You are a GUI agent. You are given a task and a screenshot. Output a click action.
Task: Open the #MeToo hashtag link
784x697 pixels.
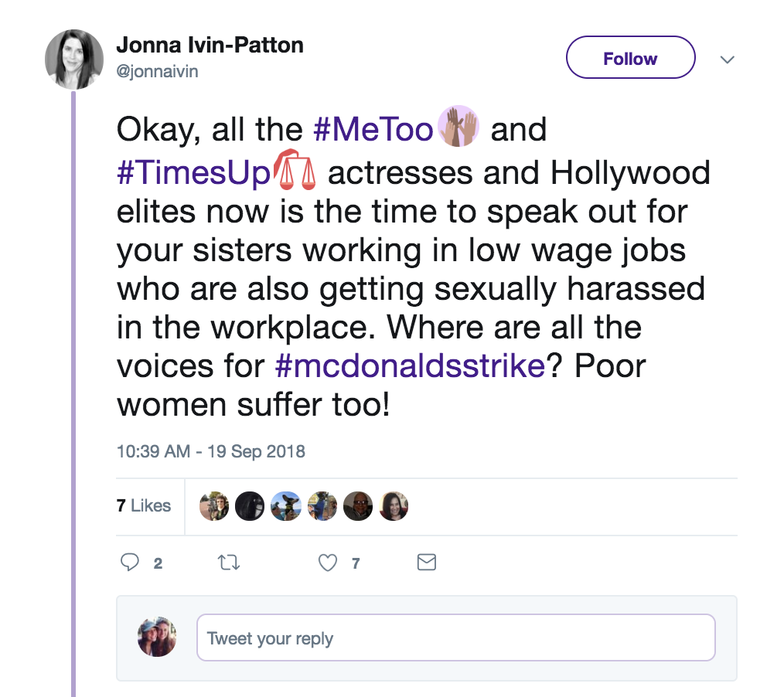point(372,129)
